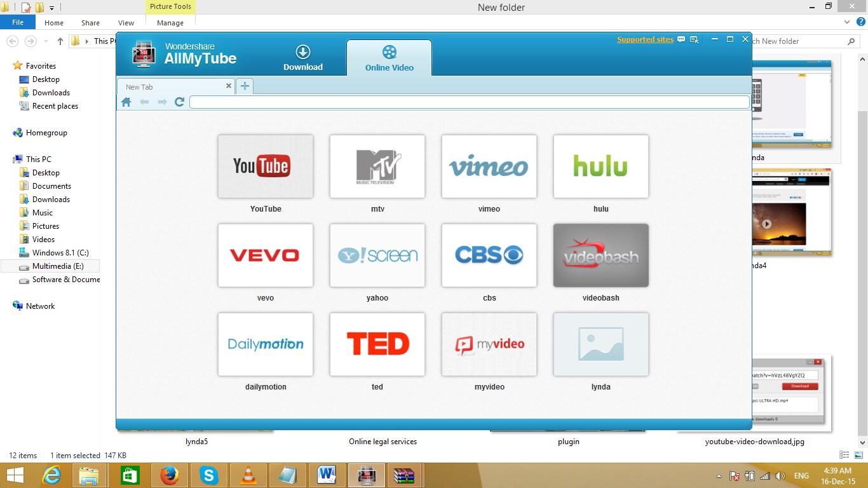Add a new browser tab
The height and width of the screenshot is (488, 868).
(245, 86)
